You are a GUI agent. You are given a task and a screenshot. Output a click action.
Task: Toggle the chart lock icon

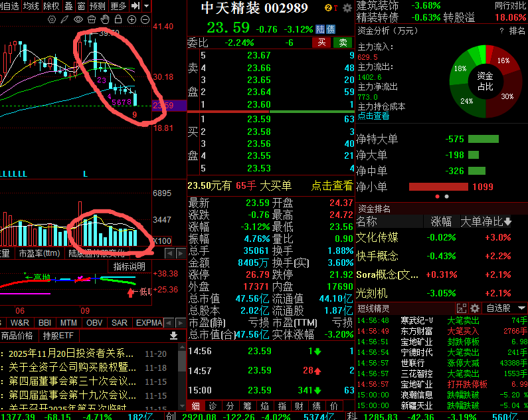[x=118, y=19]
